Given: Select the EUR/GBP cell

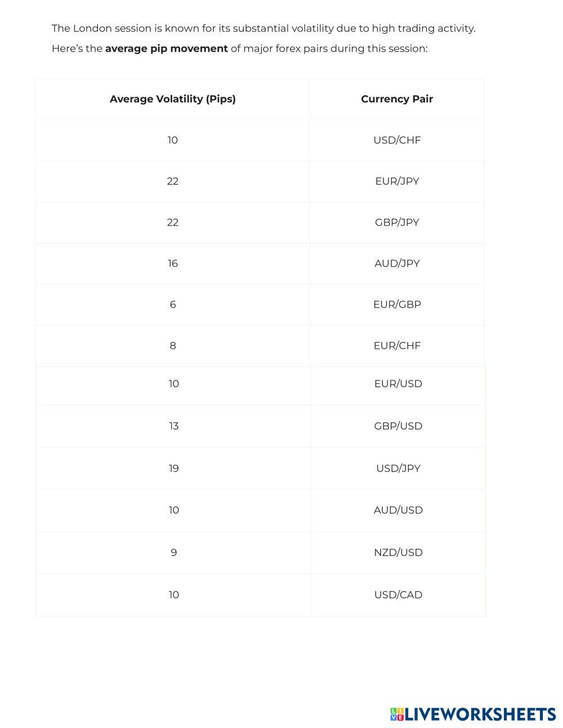Looking at the screenshot, I should [397, 304].
